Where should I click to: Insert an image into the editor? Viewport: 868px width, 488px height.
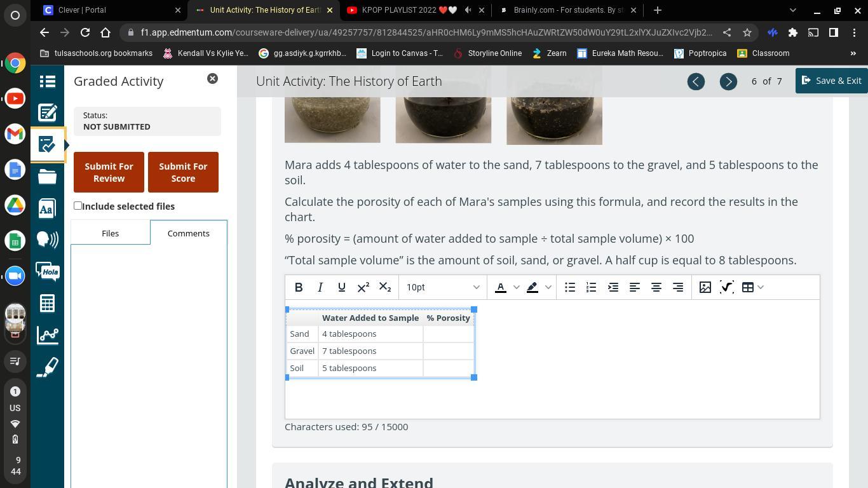[x=705, y=287]
